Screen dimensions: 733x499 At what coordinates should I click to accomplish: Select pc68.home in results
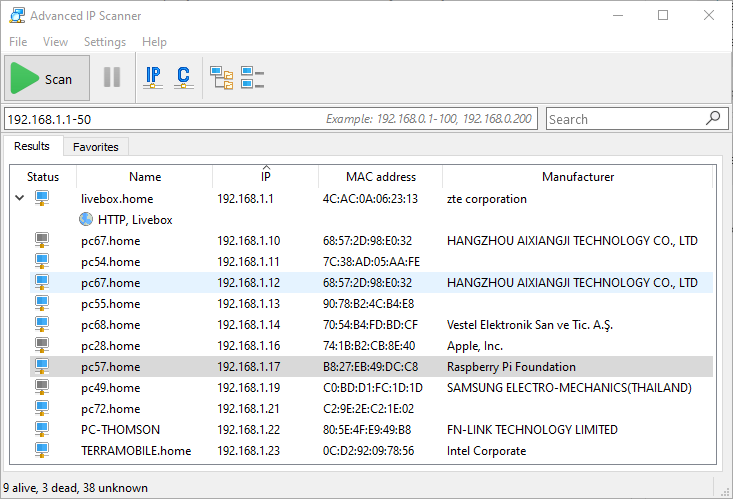[110, 325]
